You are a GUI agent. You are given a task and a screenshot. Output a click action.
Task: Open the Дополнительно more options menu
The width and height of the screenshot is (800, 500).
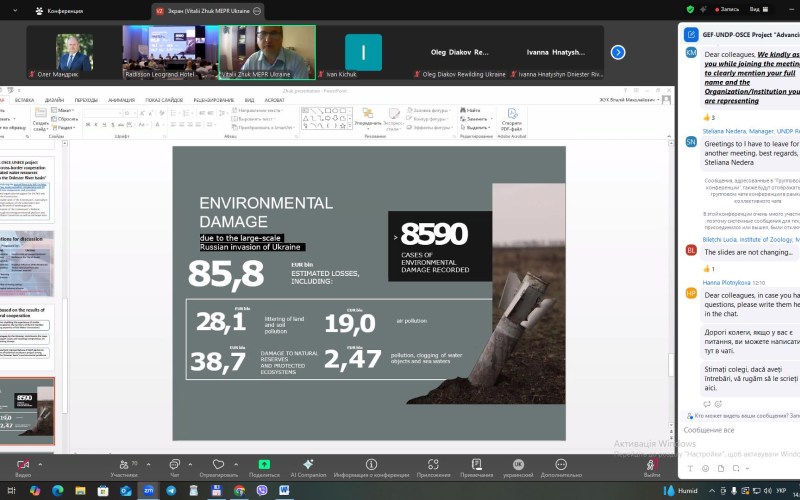(561, 467)
